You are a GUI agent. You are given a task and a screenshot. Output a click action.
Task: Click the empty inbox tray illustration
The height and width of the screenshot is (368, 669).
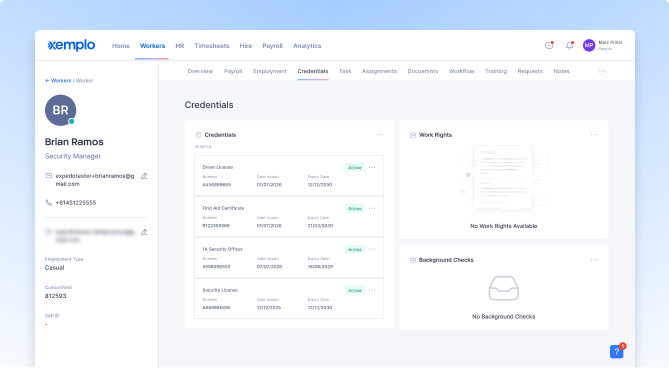[503, 288]
